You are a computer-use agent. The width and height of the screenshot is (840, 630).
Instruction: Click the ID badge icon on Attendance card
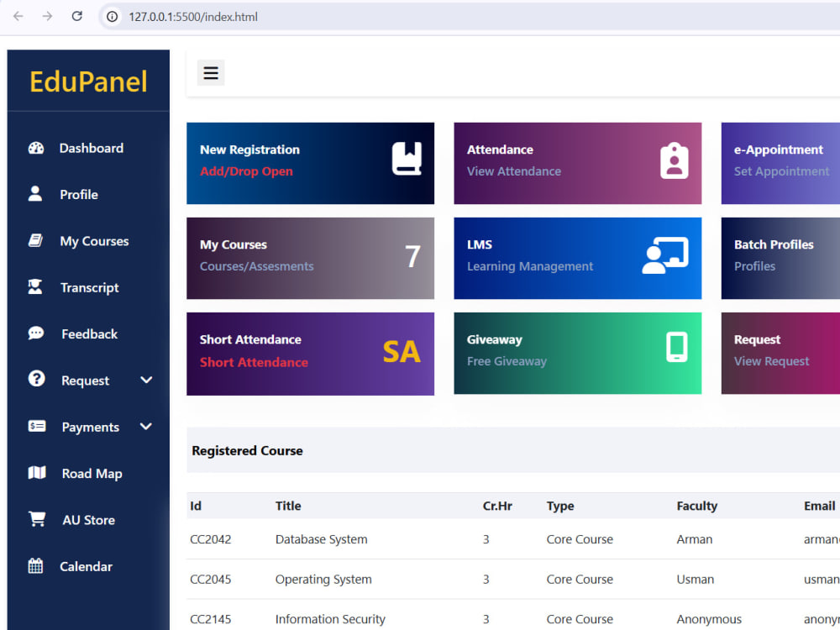675,160
